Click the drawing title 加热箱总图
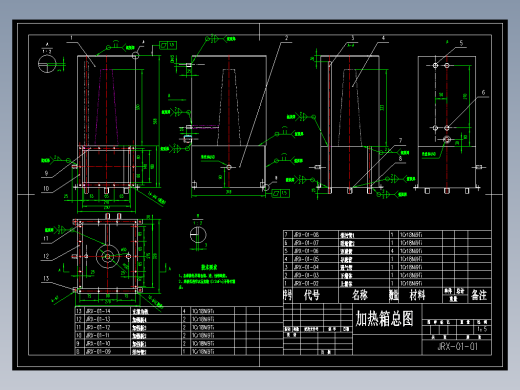520x390 pixels. tap(384, 318)
